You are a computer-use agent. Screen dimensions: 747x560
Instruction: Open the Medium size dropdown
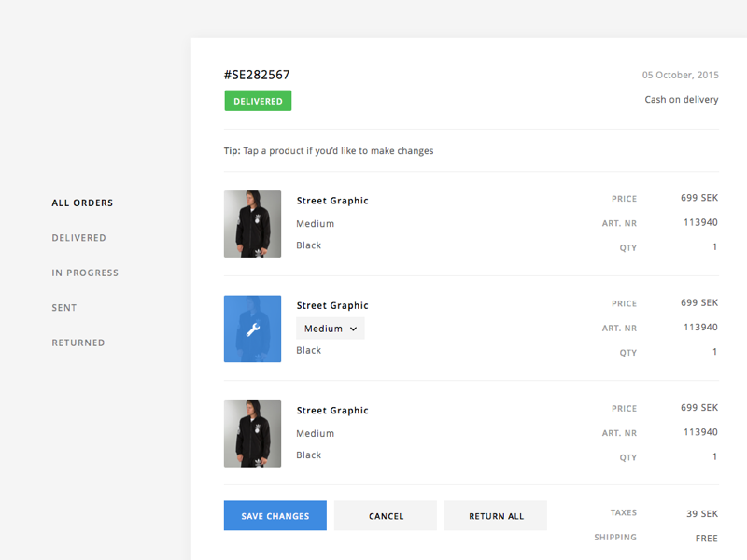pos(330,329)
